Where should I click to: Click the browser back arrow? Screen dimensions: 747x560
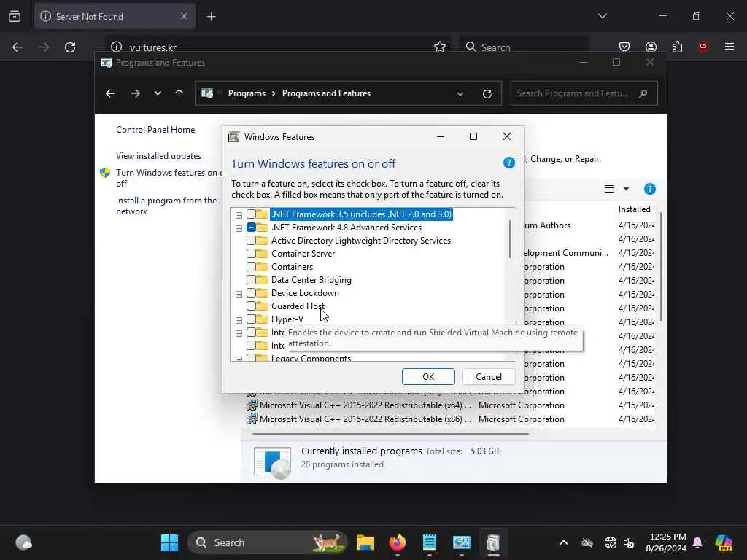tap(18, 47)
